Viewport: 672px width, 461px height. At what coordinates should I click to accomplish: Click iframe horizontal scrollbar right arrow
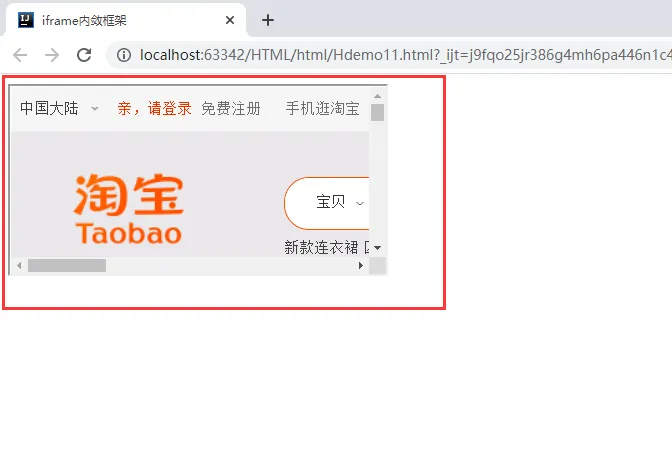coord(361,266)
